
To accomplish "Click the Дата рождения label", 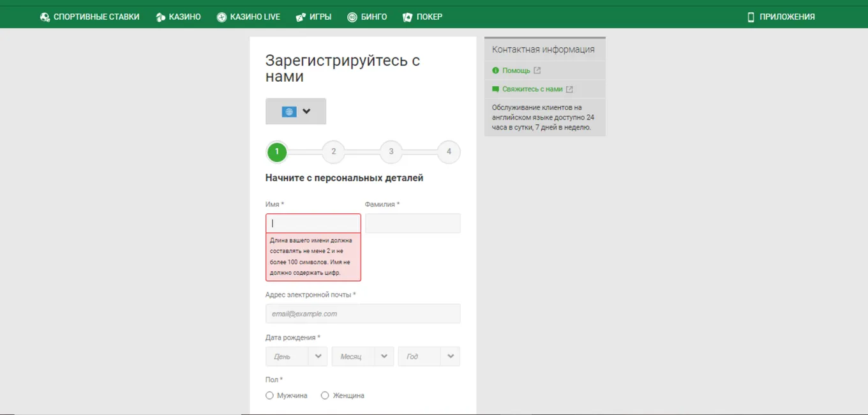I will click(x=293, y=337).
